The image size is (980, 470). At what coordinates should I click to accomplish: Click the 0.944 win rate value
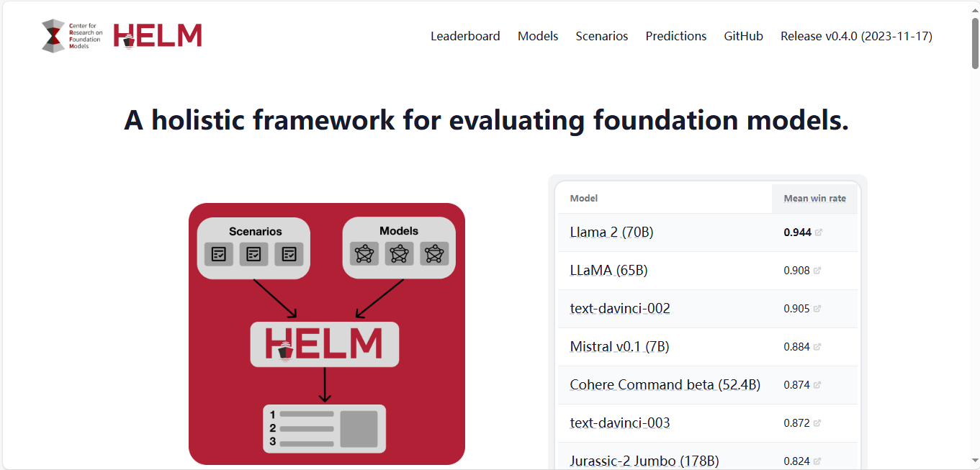[x=797, y=232]
